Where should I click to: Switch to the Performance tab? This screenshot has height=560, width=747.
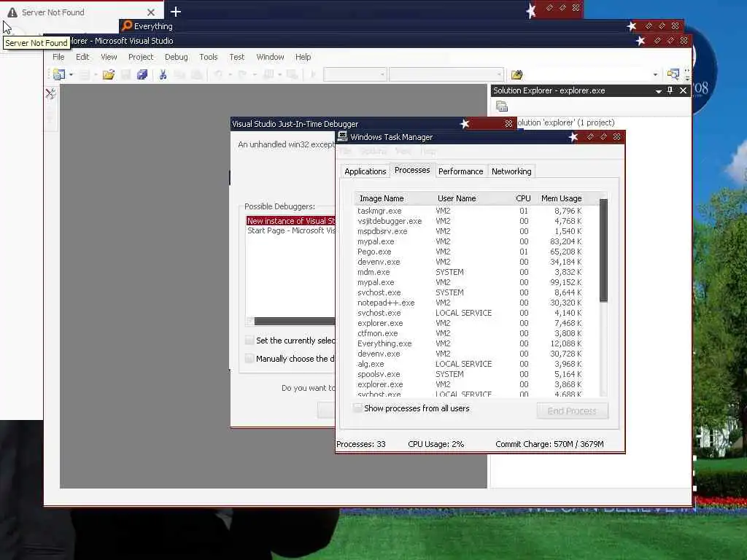(x=461, y=171)
